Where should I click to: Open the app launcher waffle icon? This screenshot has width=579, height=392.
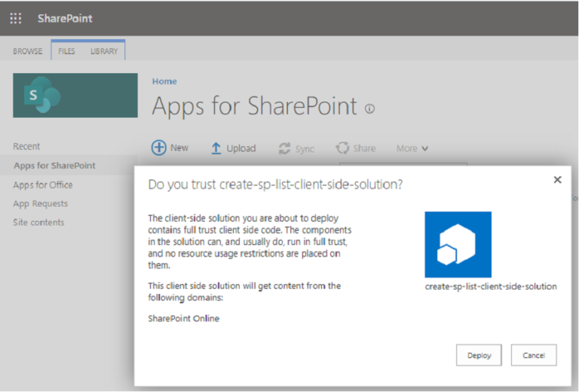point(15,18)
